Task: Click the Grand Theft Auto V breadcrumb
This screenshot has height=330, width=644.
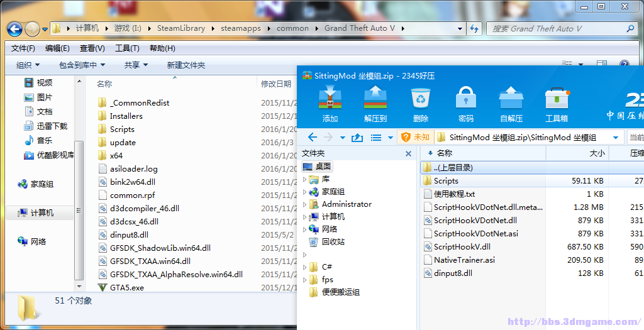Action: click(x=359, y=28)
